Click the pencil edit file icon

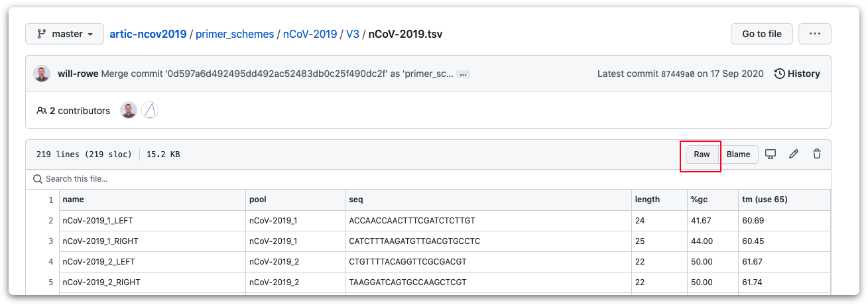point(794,154)
